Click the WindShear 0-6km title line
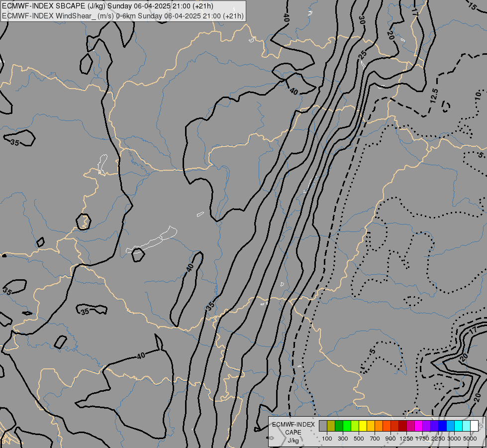This screenshot has width=487, height=448. [123, 16]
